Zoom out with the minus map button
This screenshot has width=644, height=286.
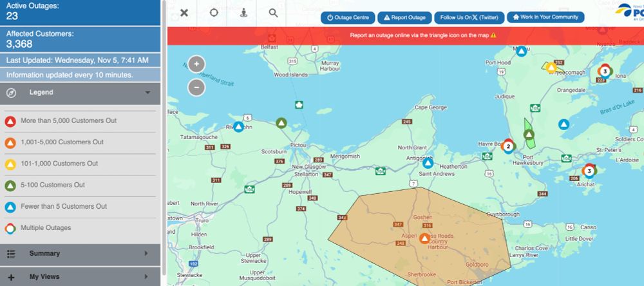point(196,87)
